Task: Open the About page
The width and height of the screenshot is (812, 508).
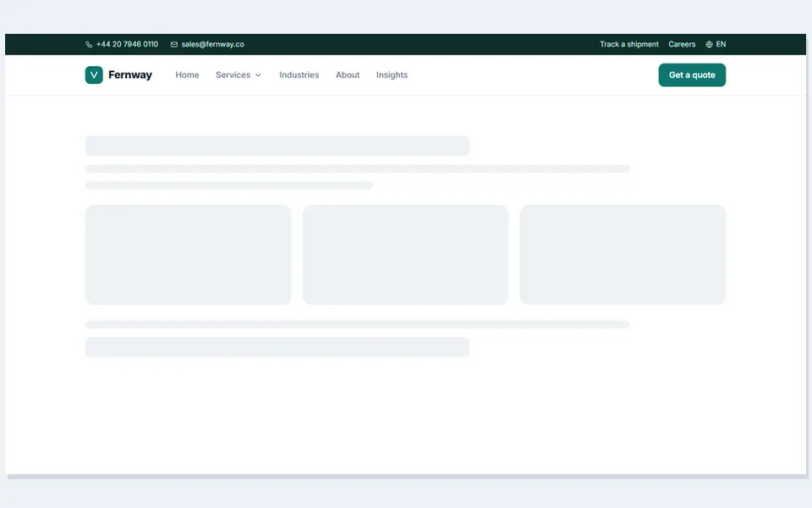Action: click(x=348, y=75)
